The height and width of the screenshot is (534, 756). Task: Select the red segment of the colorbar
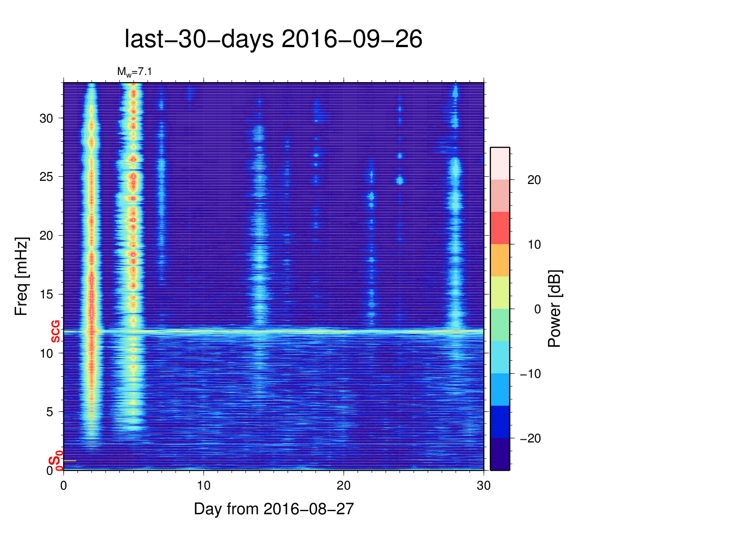click(x=500, y=228)
